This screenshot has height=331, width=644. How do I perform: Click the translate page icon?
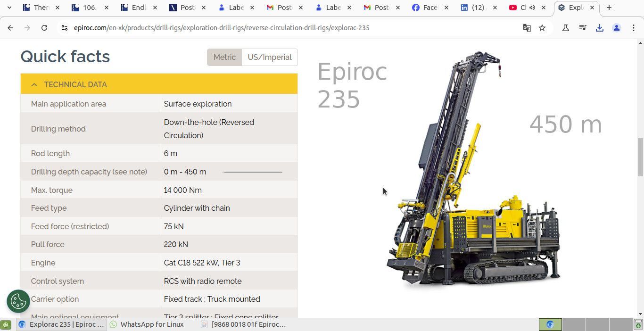pyautogui.click(x=527, y=28)
